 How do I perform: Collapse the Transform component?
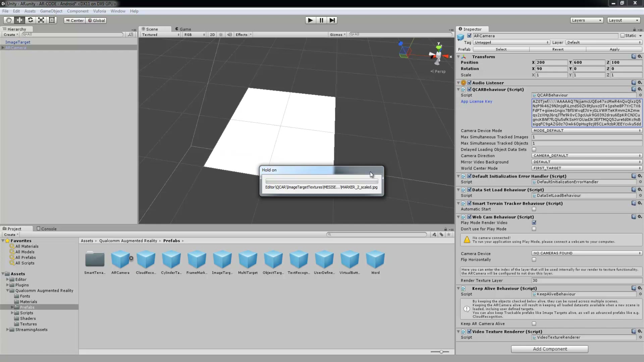click(x=458, y=57)
